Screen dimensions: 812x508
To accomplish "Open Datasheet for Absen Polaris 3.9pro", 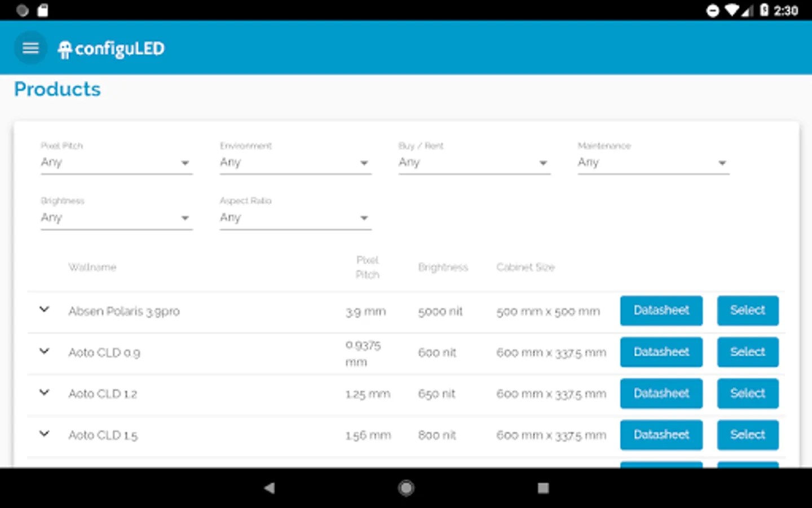I will click(x=661, y=310).
